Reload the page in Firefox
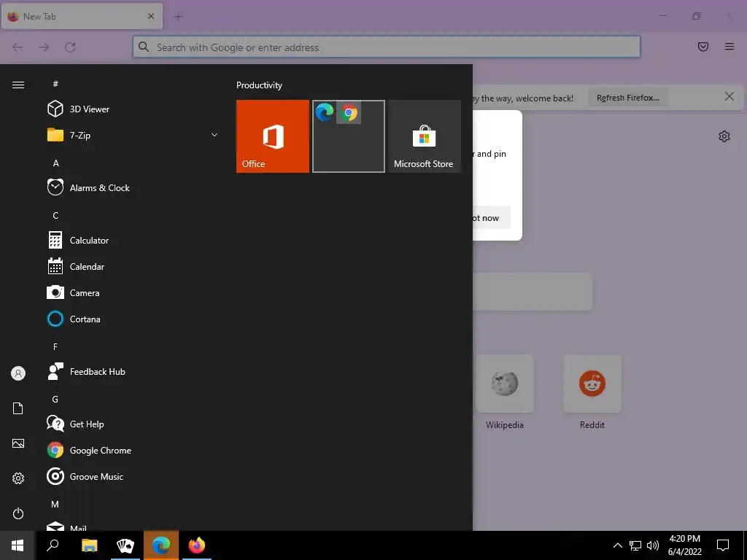Viewport: 747px width, 560px height. pos(71,47)
